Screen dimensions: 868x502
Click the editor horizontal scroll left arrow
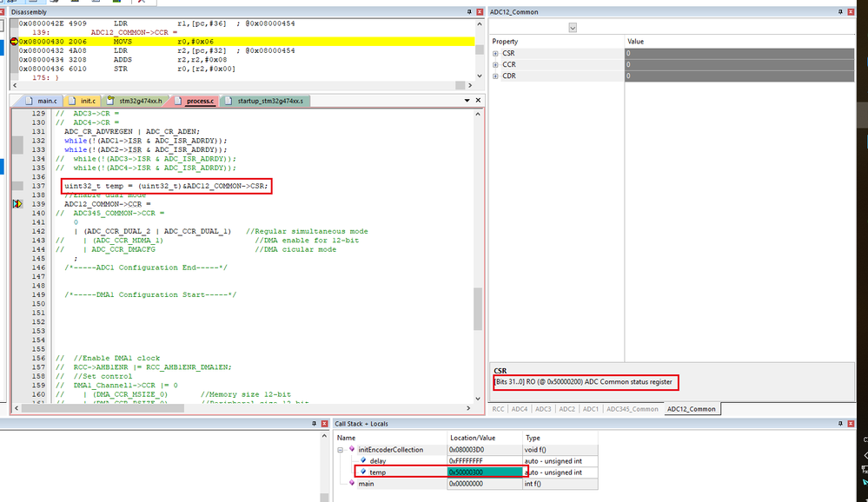point(17,408)
